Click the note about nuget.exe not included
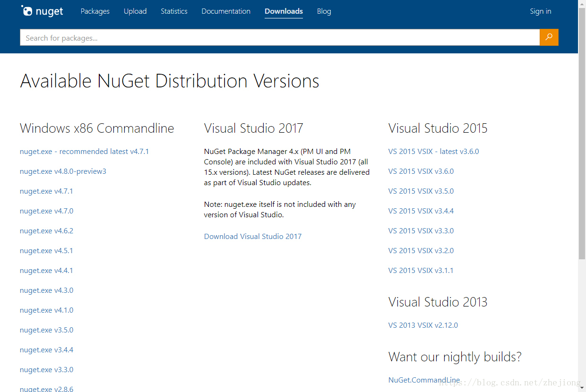Image resolution: width=586 pixels, height=392 pixels. coord(280,210)
